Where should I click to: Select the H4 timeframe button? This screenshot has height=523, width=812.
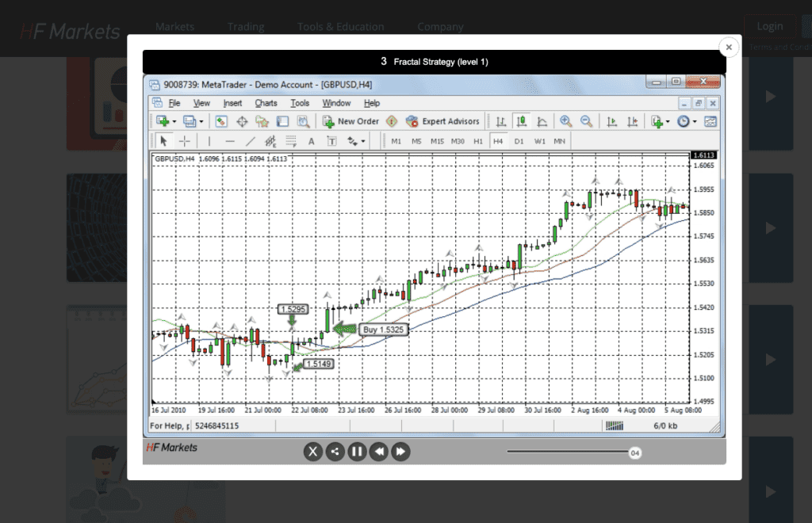click(x=498, y=141)
